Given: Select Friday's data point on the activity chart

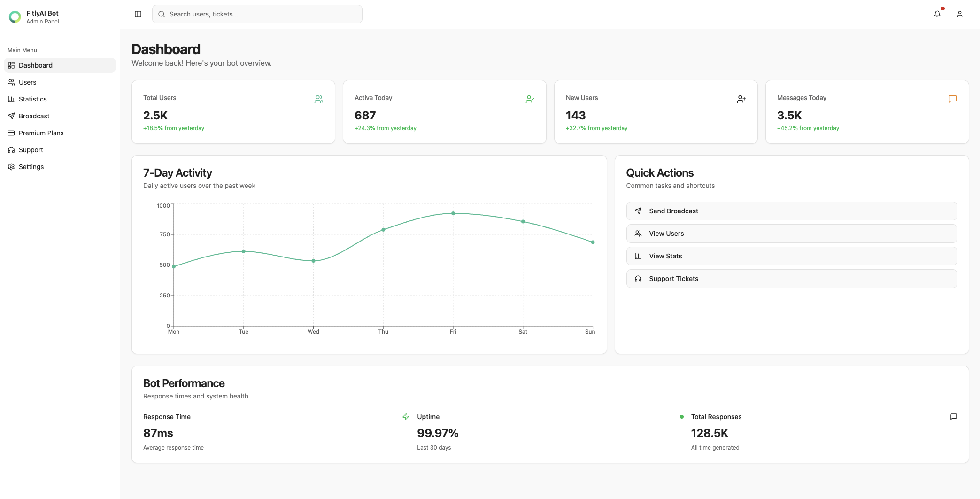Looking at the screenshot, I should [453, 213].
